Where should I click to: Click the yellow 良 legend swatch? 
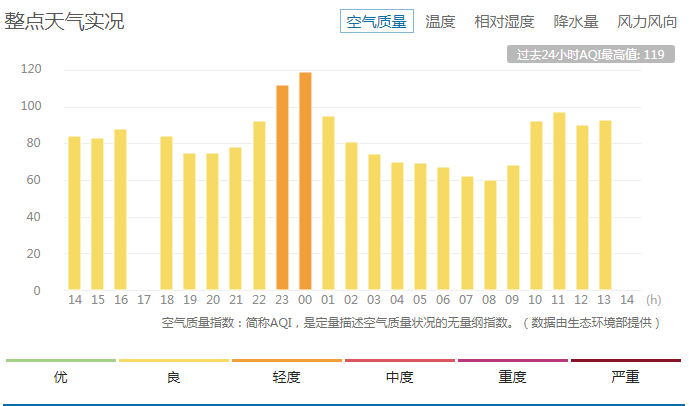[174, 360]
